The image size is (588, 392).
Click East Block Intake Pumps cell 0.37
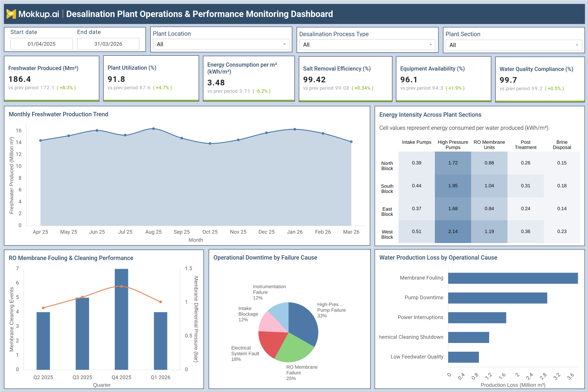pyautogui.click(x=416, y=208)
